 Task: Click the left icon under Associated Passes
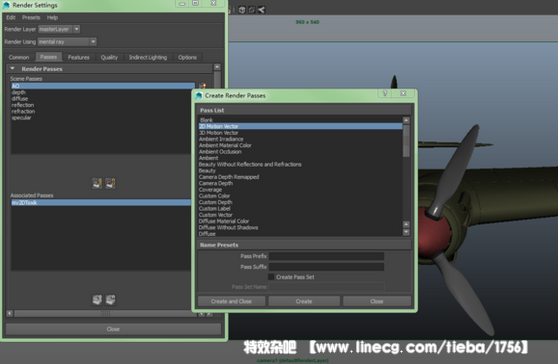pos(97,300)
